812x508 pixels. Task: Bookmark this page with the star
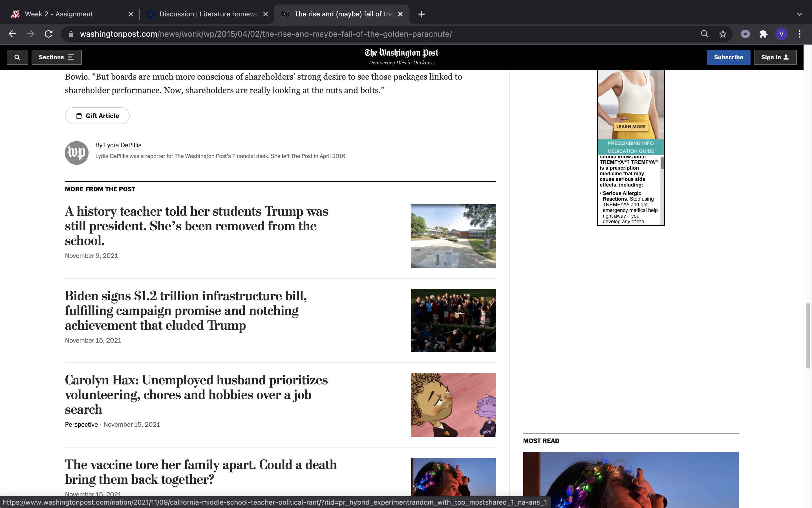pos(723,34)
